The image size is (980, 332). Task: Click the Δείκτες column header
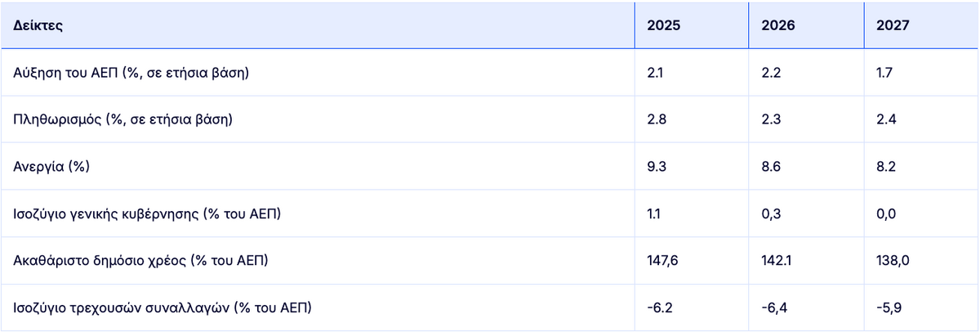pos(38,25)
